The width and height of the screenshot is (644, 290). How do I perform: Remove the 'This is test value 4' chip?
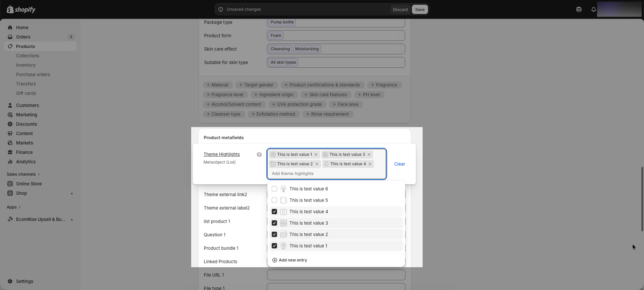tap(370, 164)
